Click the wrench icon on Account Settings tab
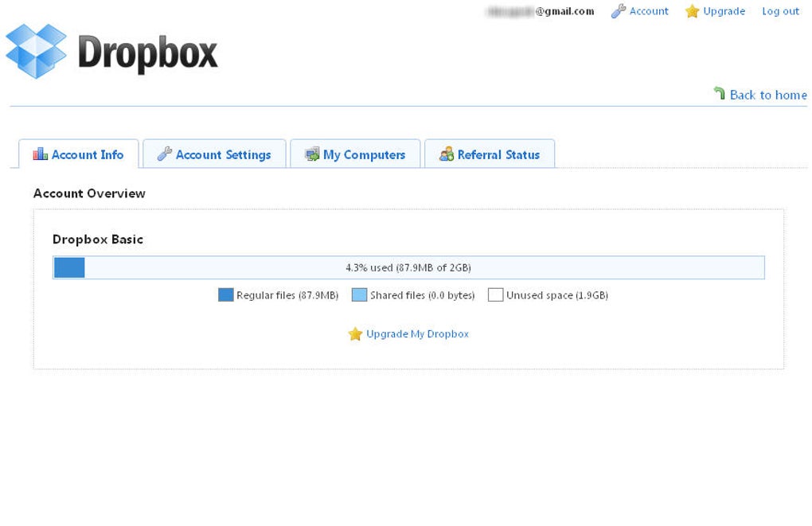Image resolution: width=812 pixels, height=526 pixels. click(164, 154)
